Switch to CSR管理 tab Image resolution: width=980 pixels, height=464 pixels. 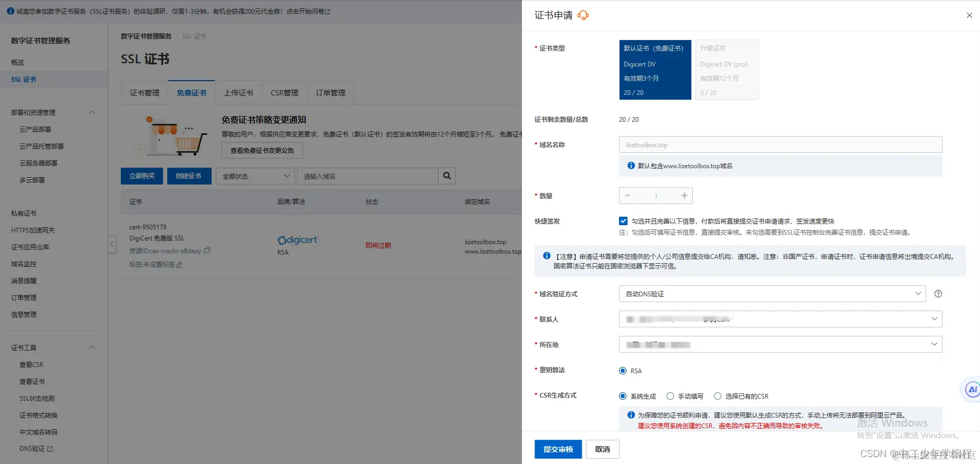[284, 93]
